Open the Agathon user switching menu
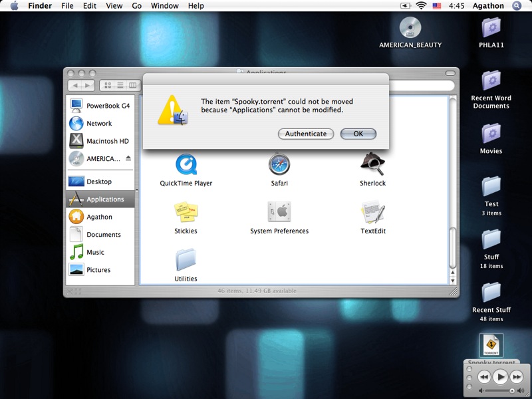Viewport: 532px width, 399px height. pyautogui.click(x=489, y=6)
